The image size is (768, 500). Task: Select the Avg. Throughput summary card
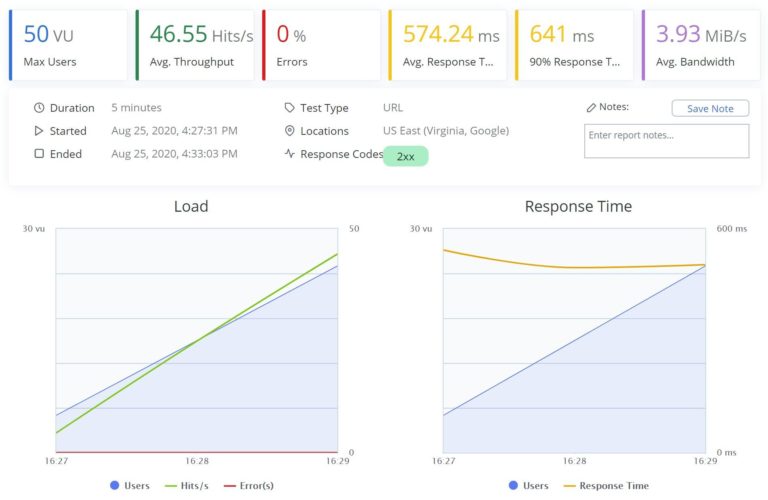pyautogui.click(x=195, y=45)
